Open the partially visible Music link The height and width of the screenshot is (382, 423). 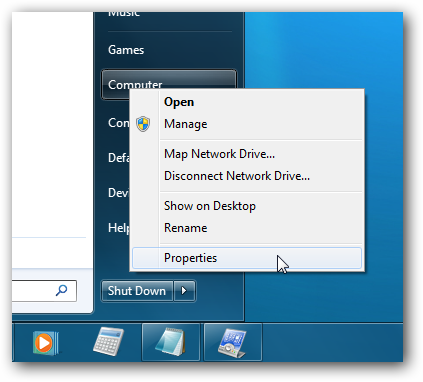[124, 14]
